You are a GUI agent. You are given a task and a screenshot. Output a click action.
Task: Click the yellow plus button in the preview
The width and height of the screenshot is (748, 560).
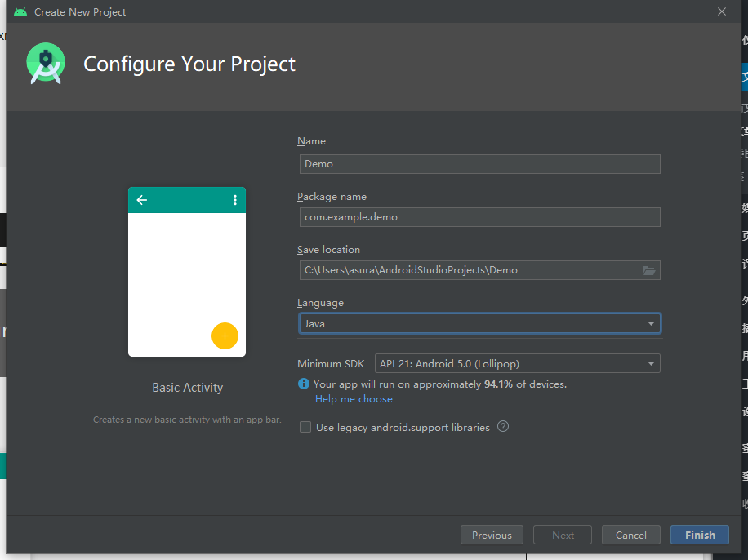tap(225, 336)
